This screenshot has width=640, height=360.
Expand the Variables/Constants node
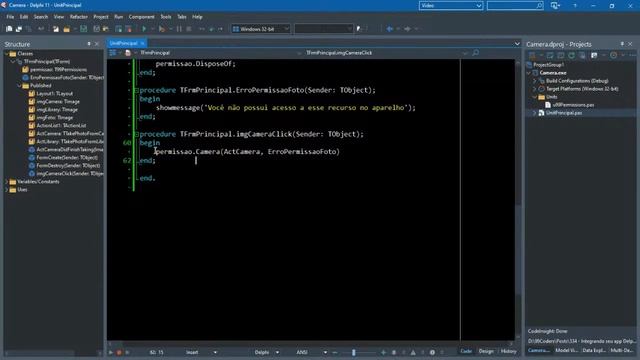pos(7,182)
